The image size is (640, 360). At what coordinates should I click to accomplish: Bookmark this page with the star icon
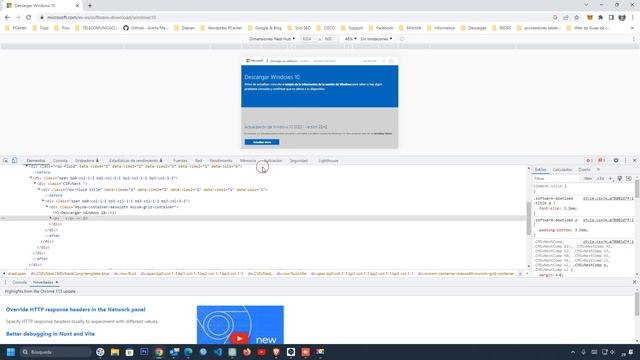[x=577, y=18]
